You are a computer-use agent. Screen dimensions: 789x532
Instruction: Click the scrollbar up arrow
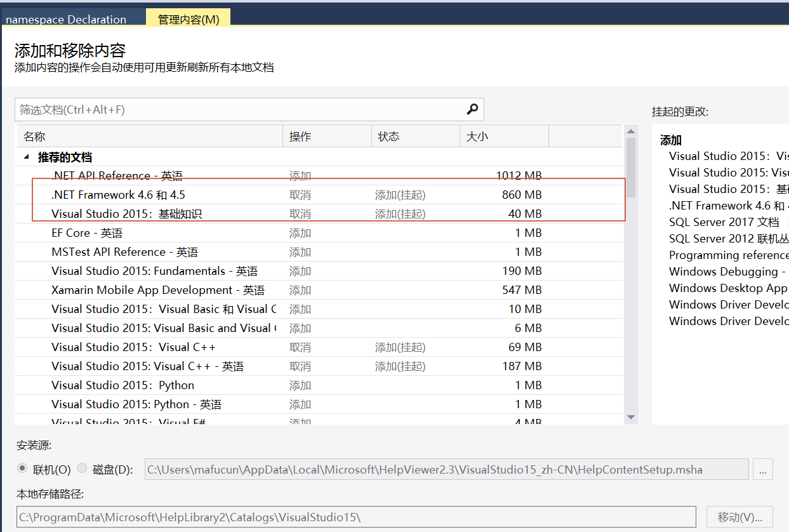point(630,131)
